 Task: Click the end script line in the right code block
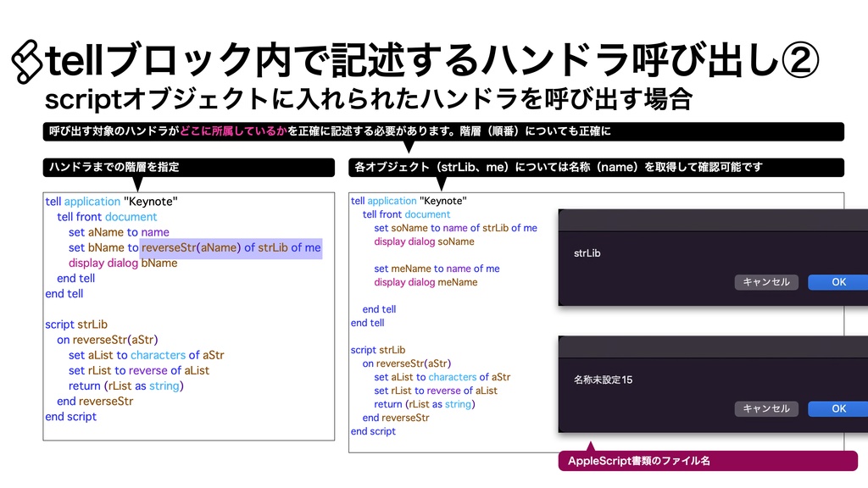pos(374,431)
